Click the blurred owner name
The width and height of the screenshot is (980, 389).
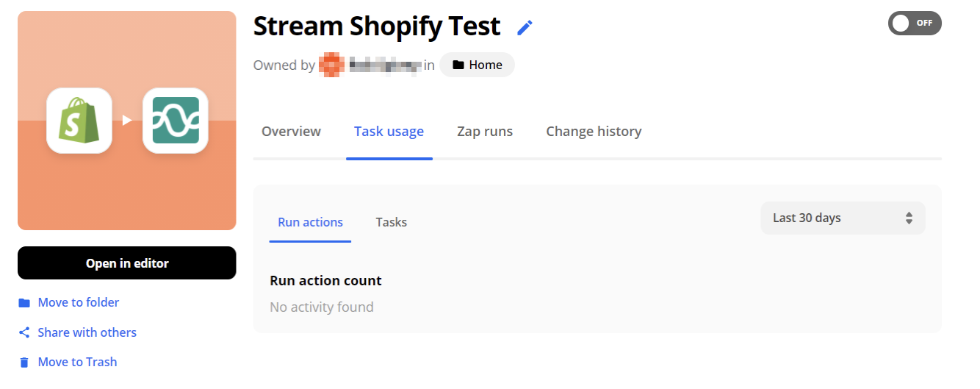(384, 65)
